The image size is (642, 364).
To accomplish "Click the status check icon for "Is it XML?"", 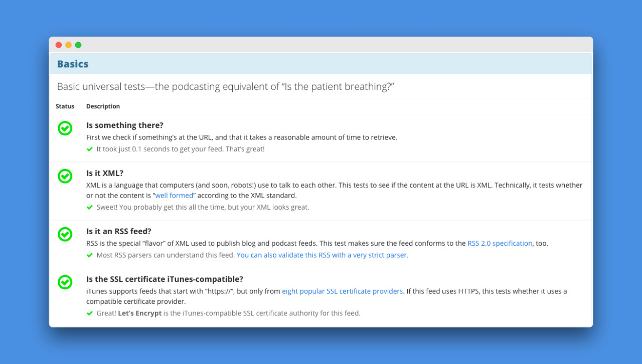I will (65, 176).
